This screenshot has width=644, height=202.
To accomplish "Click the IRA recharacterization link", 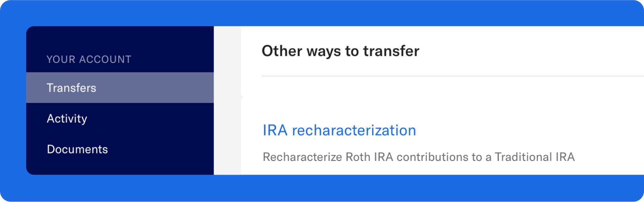I will tap(339, 130).
